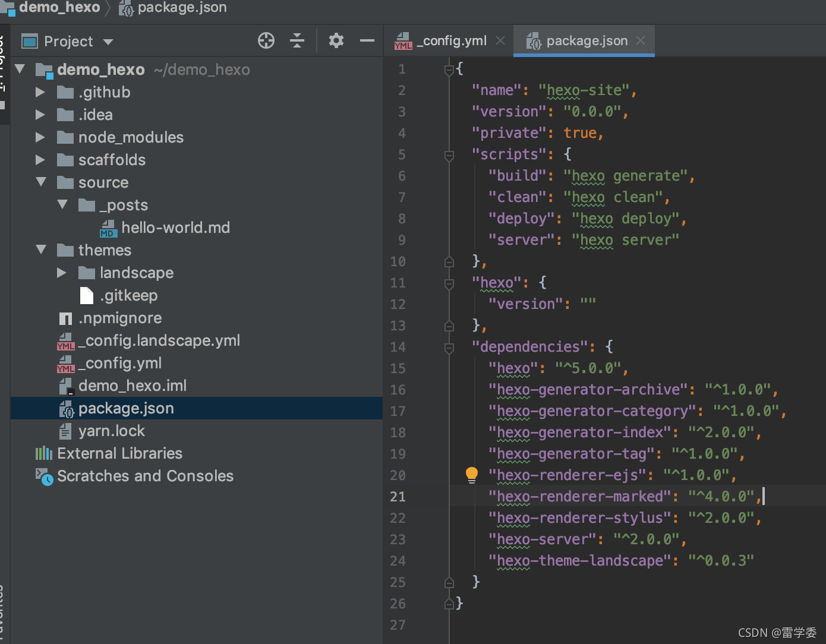This screenshot has height=644, width=826.
Task: Click the "^5.0.0" hexo version value
Action: (x=588, y=368)
